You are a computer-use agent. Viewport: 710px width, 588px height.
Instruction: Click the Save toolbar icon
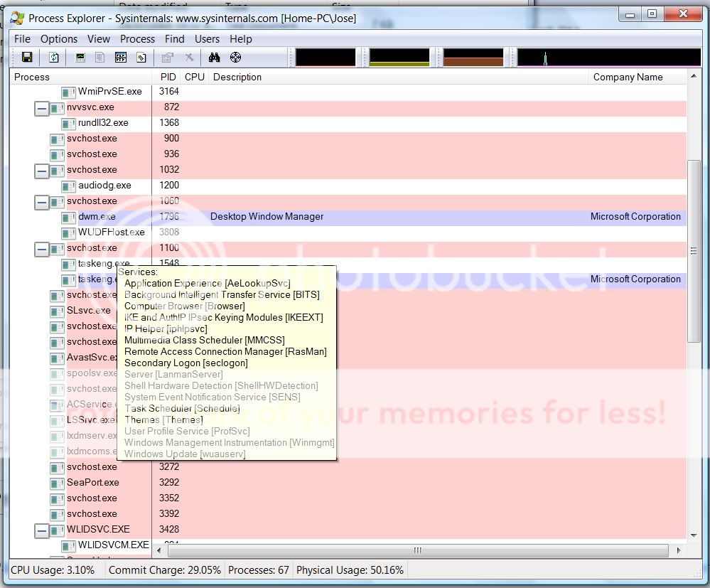point(27,57)
